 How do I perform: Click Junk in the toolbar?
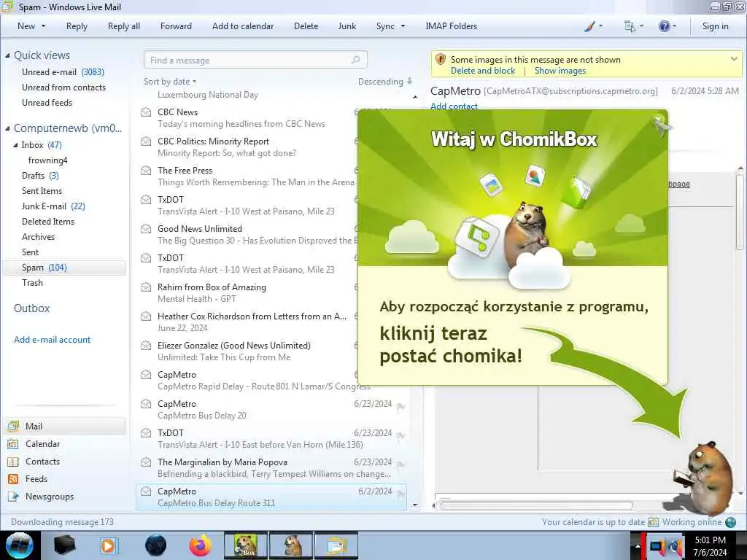tap(347, 26)
